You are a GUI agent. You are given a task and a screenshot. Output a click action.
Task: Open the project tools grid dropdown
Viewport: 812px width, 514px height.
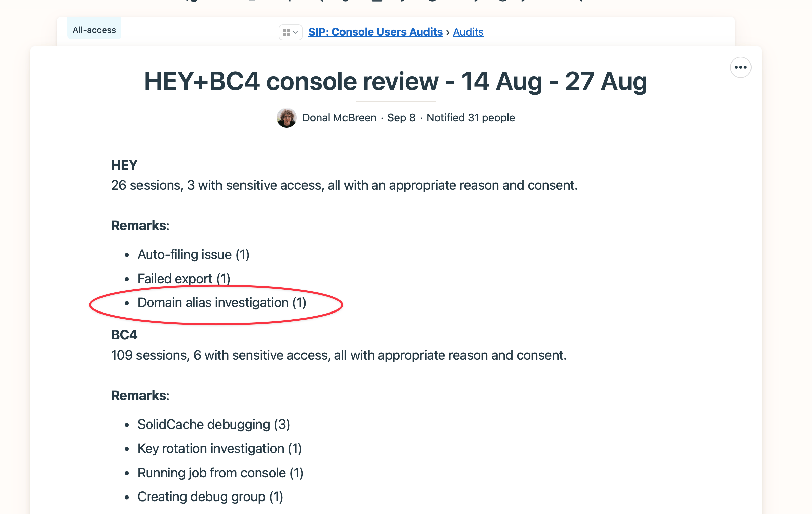tap(290, 32)
